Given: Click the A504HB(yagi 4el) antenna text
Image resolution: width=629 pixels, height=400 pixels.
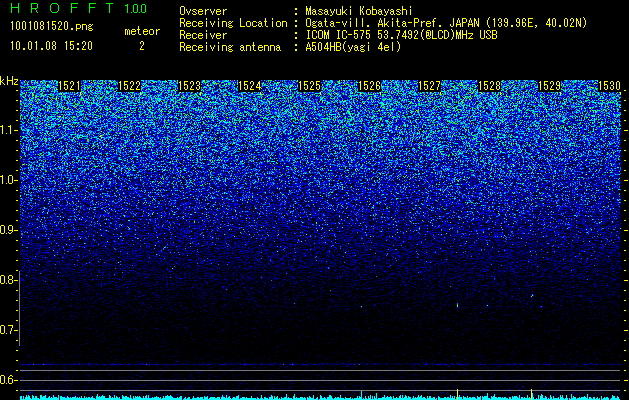Looking at the screenshot, I should [353, 47].
